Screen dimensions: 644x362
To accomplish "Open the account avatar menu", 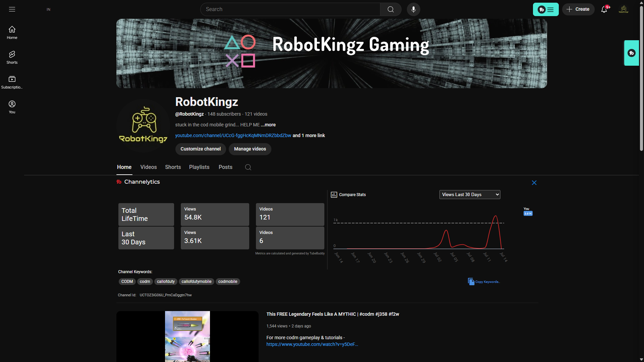I will click(x=624, y=9).
